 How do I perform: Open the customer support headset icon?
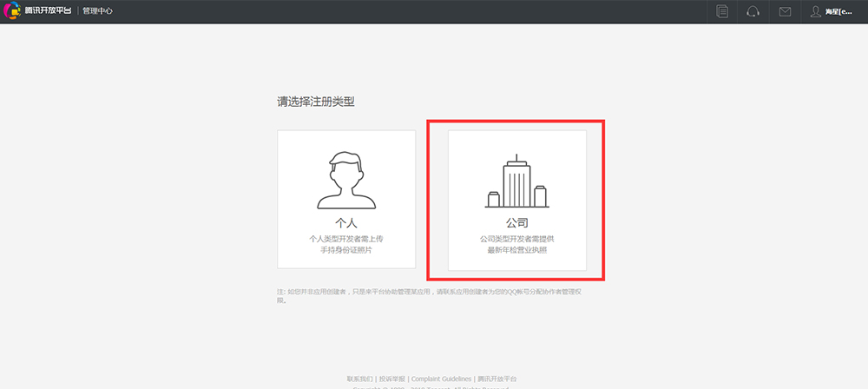(753, 11)
